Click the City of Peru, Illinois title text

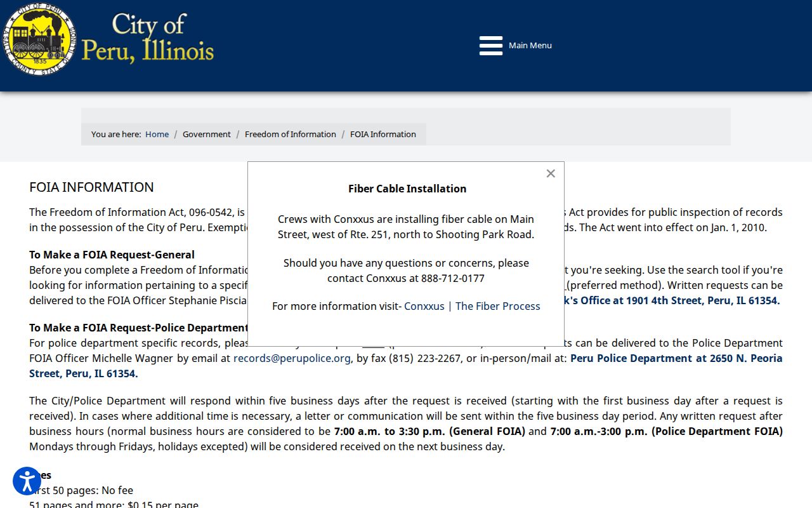148,38
